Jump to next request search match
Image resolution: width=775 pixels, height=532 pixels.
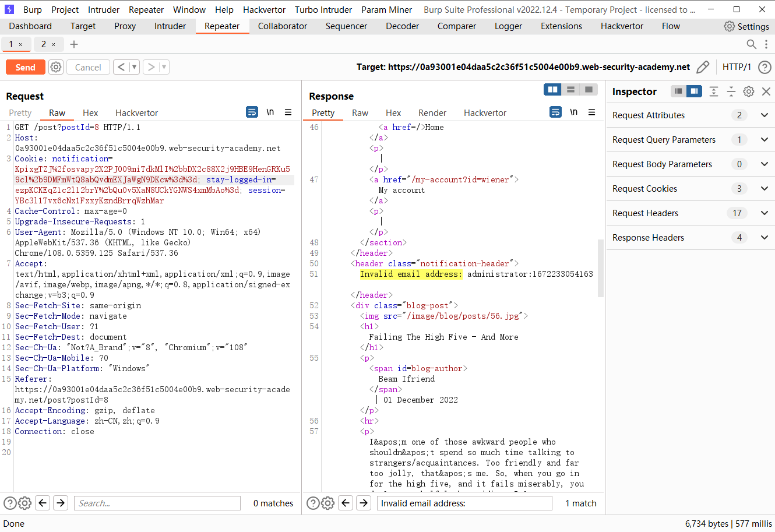pyautogui.click(x=61, y=503)
